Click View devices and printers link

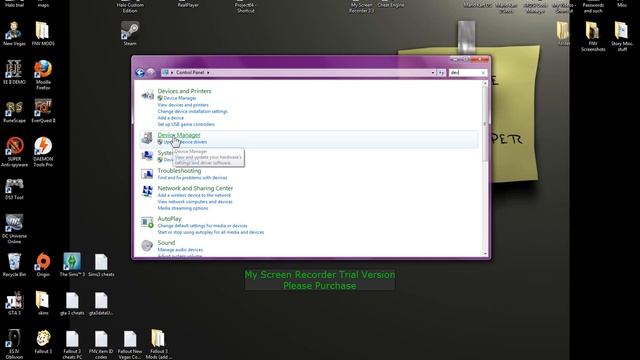click(183, 105)
